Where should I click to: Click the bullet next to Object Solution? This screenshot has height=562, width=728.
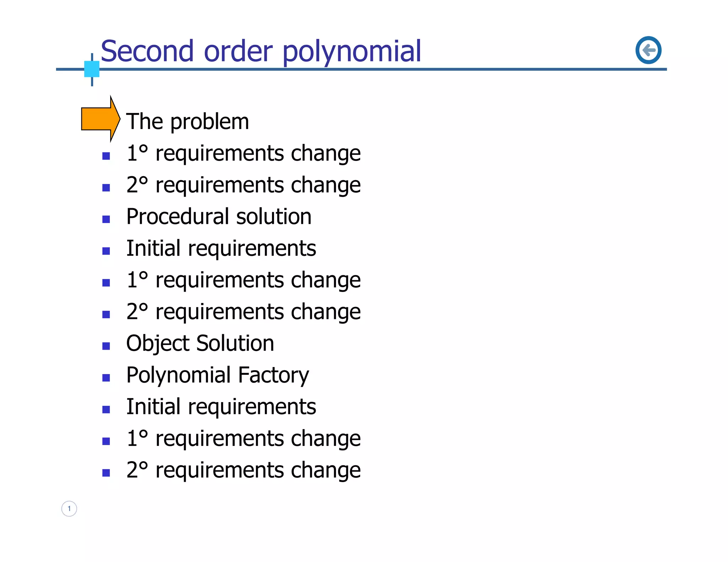pos(106,346)
